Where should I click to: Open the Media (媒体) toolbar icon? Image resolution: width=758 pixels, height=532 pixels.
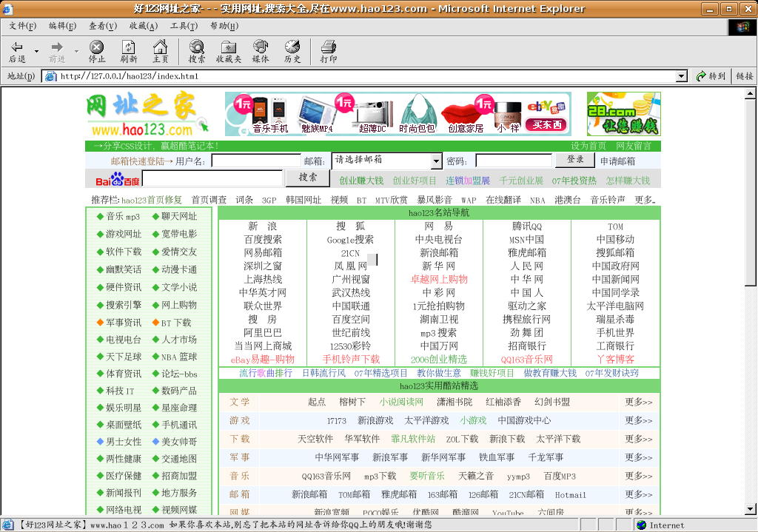(x=261, y=47)
